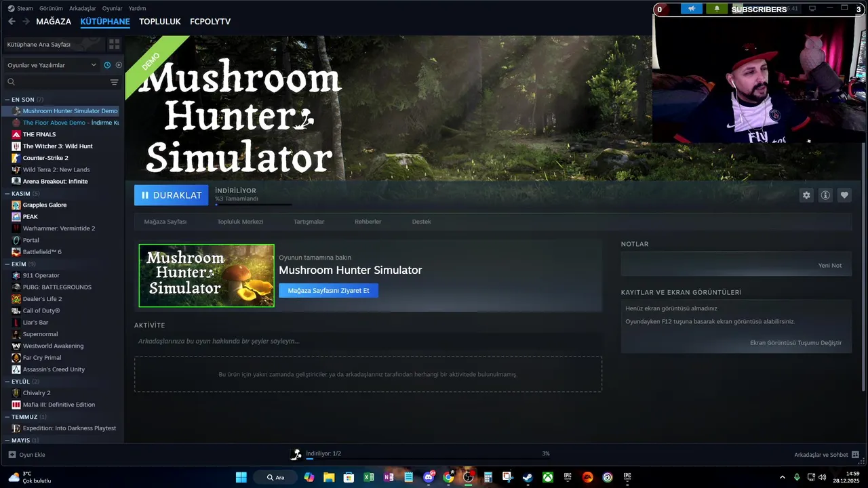Click the library search magnifier icon
868x488 pixels.
pyautogui.click(x=11, y=82)
